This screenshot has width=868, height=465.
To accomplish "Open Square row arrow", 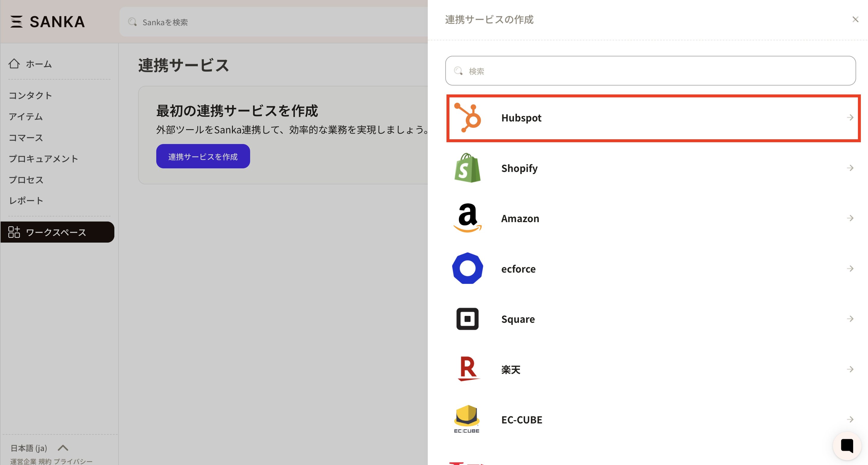I will (x=850, y=319).
